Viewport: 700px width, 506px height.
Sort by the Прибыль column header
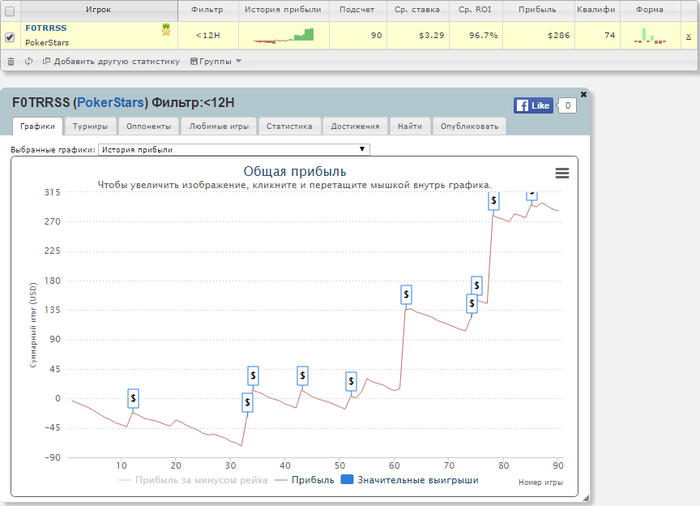538,9
